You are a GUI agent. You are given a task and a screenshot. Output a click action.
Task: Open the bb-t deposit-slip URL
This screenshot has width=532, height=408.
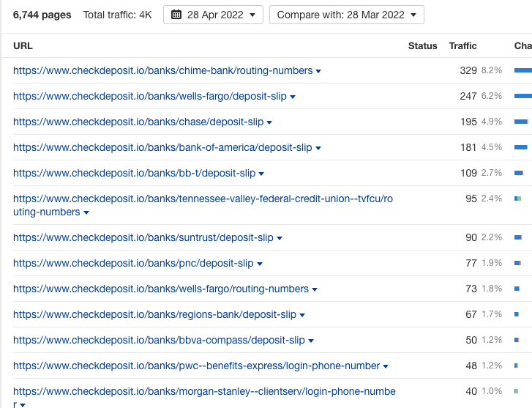pos(135,173)
